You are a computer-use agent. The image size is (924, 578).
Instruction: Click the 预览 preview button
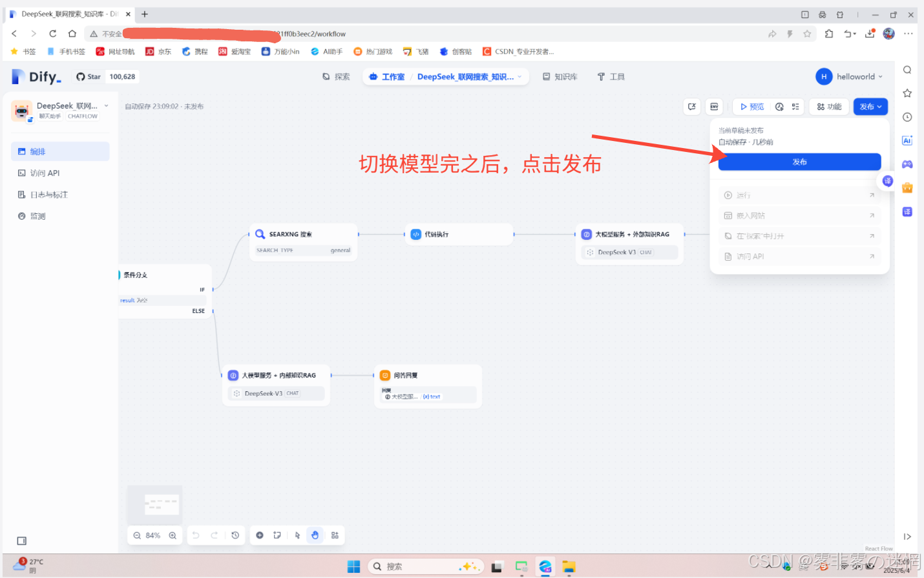(752, 107)
